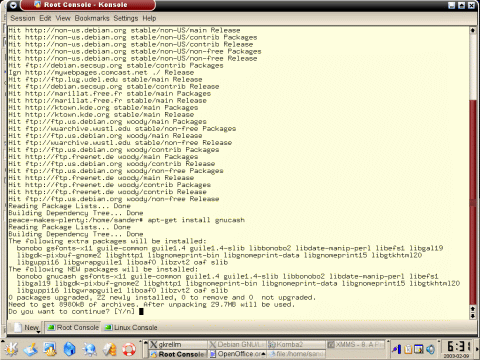Open the KDE Control Center panel icon
The image size is (480, 360).
tap(50, 349)
